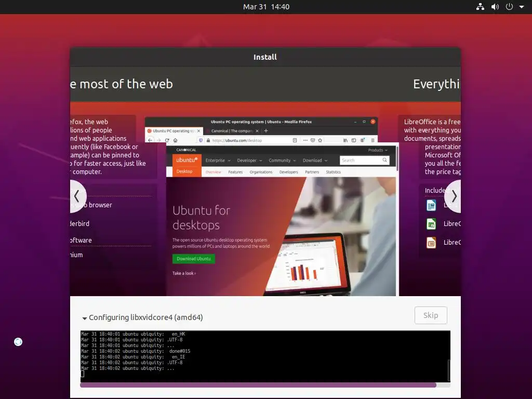532x399 pixels.
Task: Click the 'Everythi' slide heading
Action: pyautogui.click(x=436, y=84)
